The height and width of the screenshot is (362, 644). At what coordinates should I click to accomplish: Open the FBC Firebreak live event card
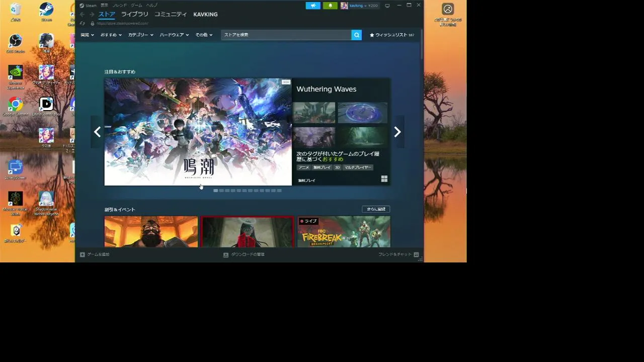344,232
